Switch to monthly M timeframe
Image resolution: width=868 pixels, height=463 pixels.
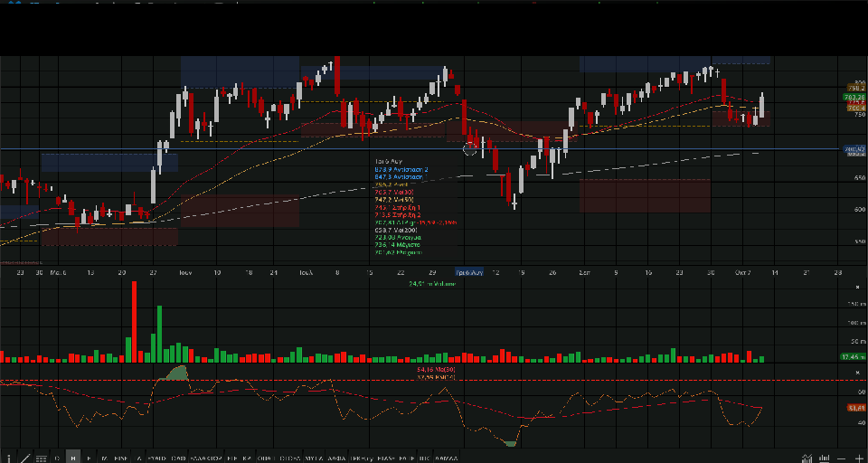click(x=104, y=458)
